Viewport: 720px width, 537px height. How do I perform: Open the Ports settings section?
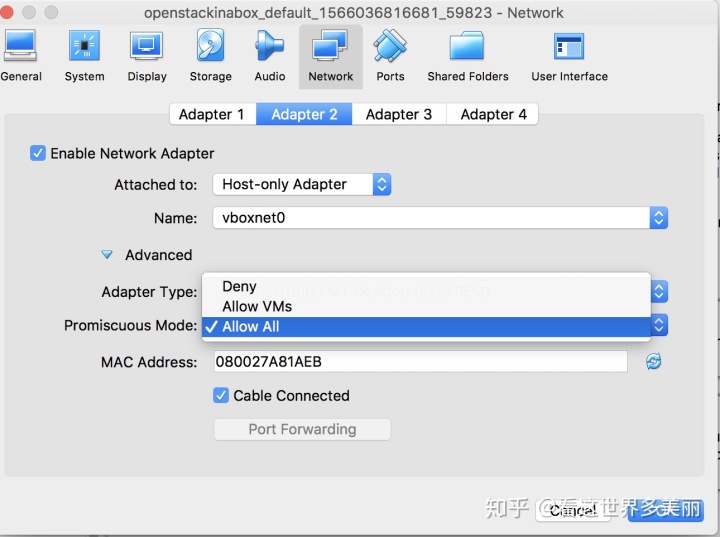point(390,56)
